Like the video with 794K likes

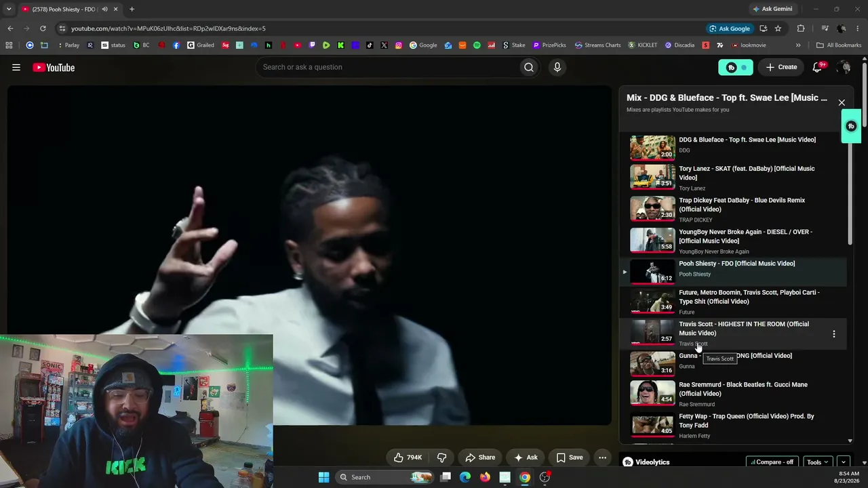click(408, 457)
